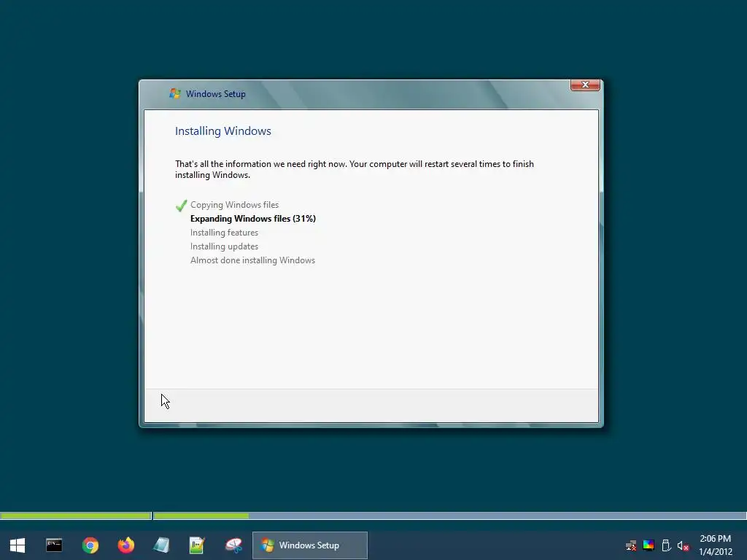Click the second partially filled progress bar
Image resolution: width=747 pixels, height=560 pixels.
click(449, 516)
